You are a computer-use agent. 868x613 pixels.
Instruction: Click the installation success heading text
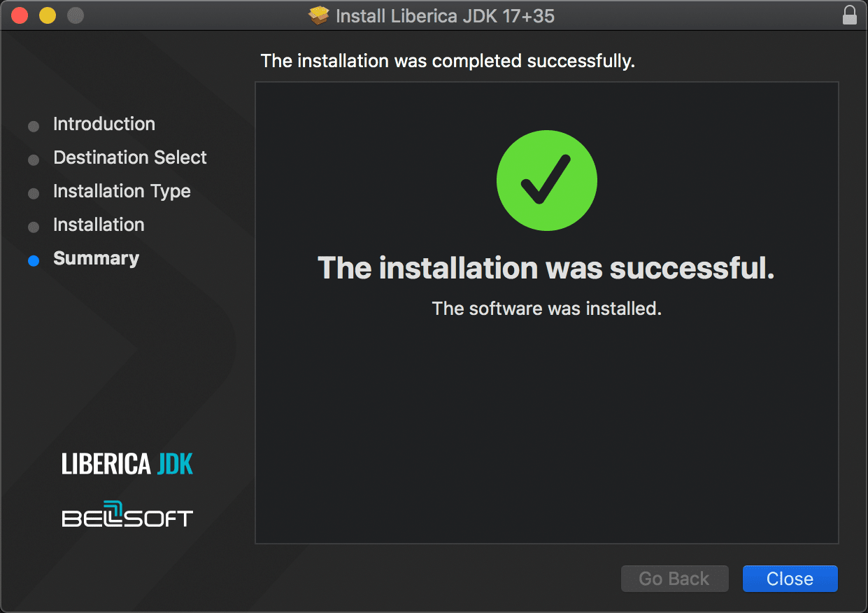coord(546,268)
